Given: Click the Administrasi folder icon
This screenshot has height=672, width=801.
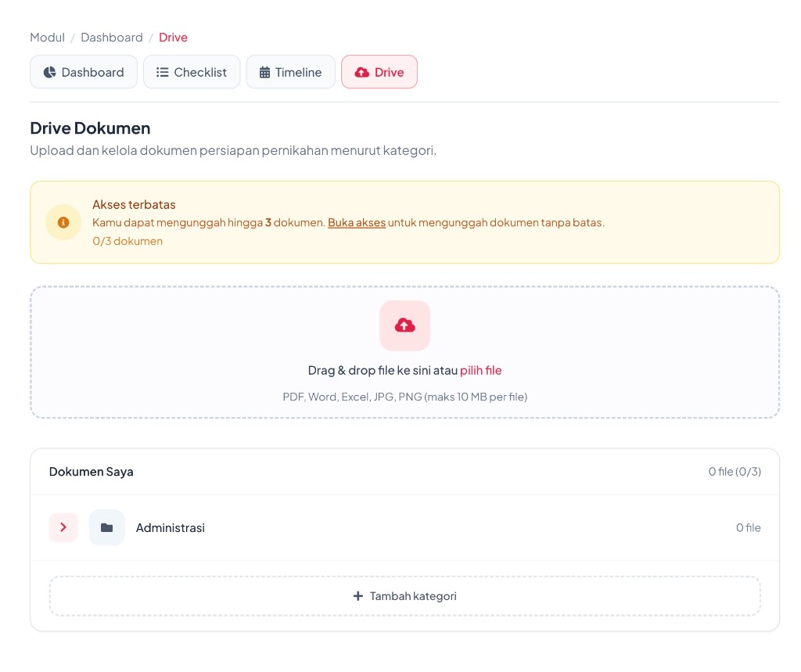Looking at the screenshot, I should point(106,527).
